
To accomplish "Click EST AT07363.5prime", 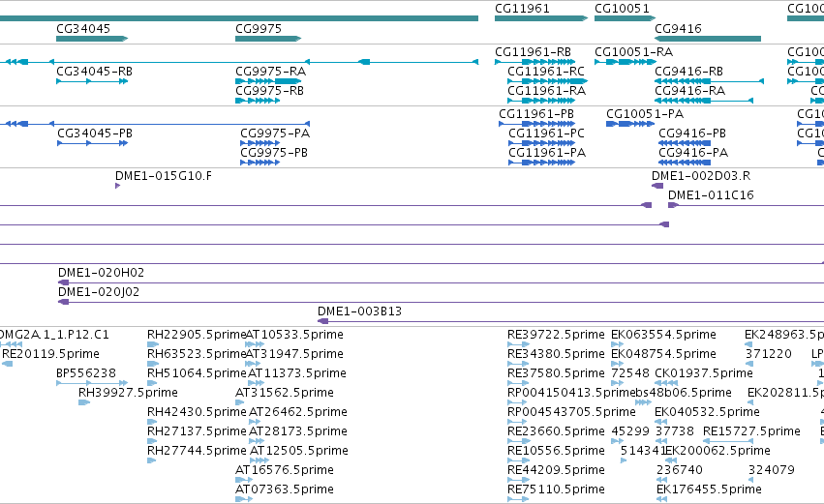I will point(244,500).
